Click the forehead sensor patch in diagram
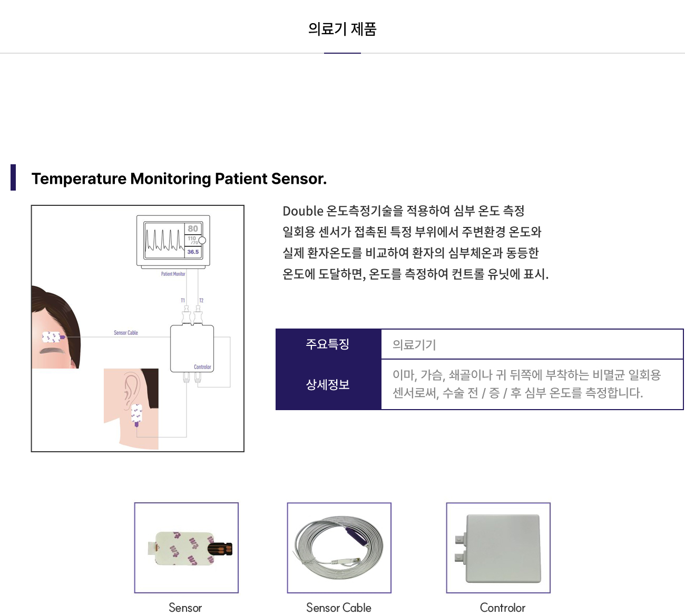 coord(53,337)
